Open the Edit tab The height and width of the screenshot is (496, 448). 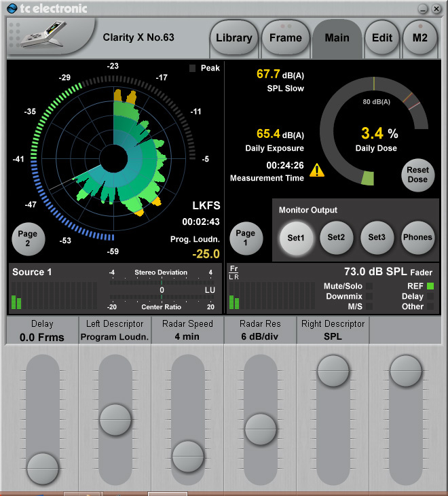(x=382, y=38)
